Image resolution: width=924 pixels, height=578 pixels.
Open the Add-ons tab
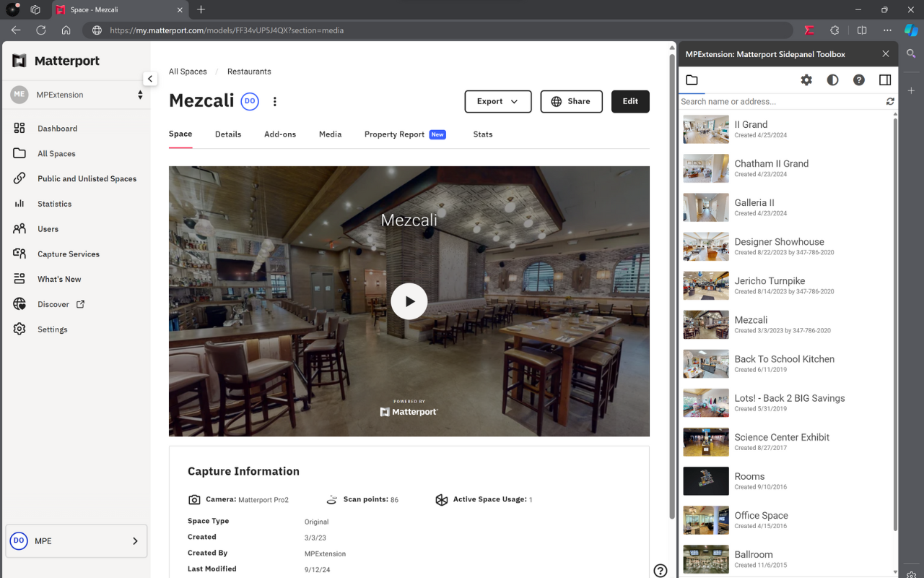coord(280,134)
